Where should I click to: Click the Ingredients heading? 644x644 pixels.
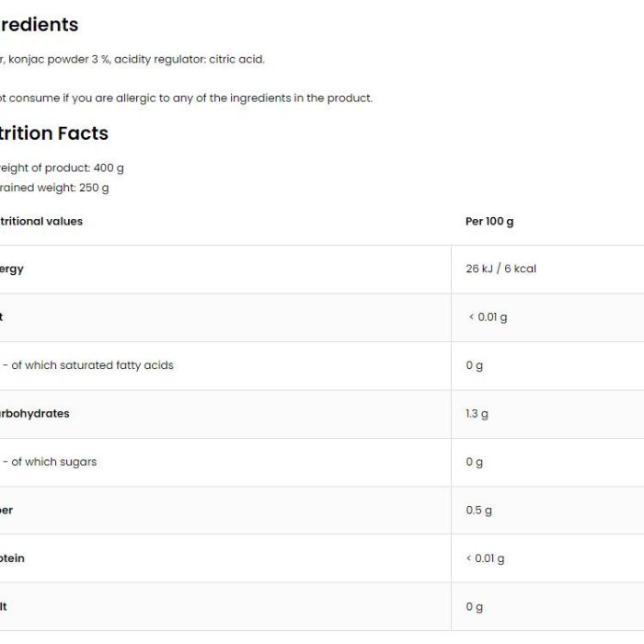(x=39, y=25)
